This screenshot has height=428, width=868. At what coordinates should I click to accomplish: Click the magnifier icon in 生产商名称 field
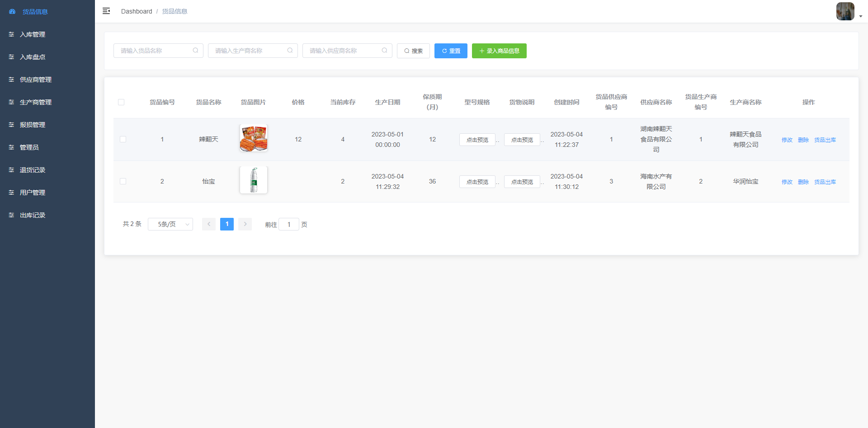[290, 51]
